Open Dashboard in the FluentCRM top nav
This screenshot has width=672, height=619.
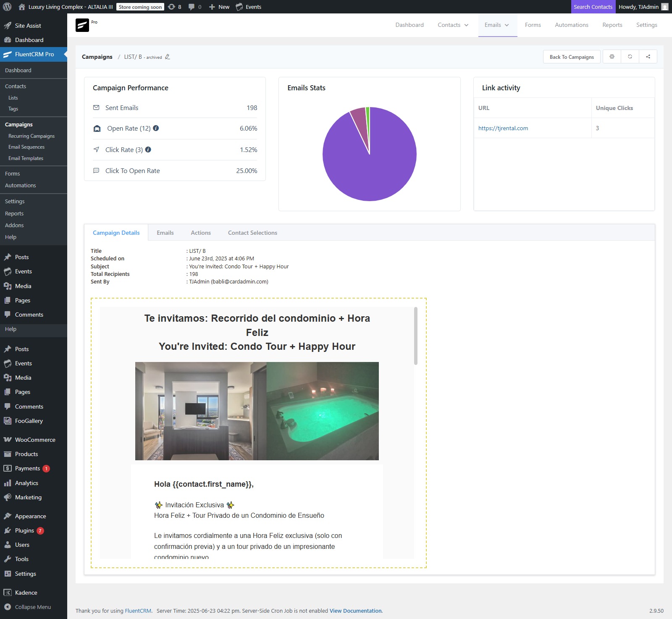409,25
